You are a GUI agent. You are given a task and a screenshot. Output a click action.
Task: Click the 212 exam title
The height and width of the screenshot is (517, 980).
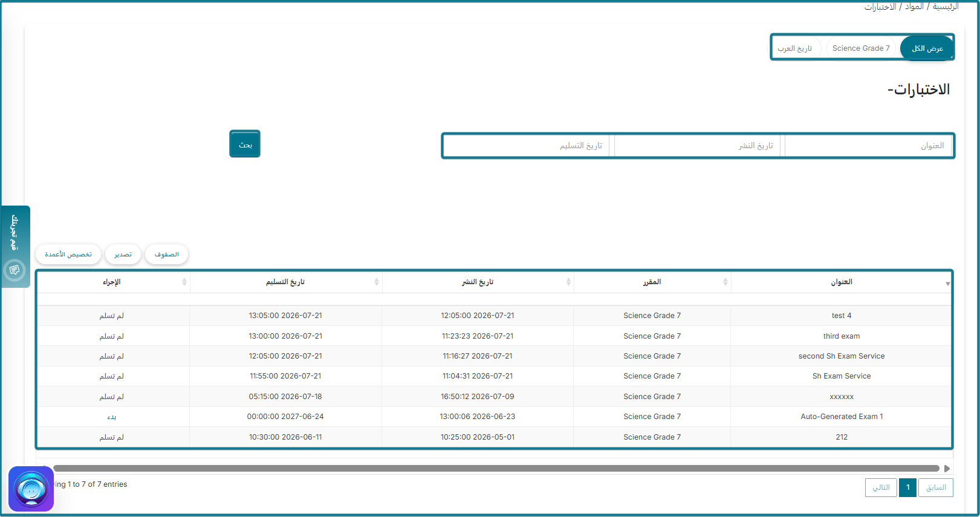tap(842, 437)
